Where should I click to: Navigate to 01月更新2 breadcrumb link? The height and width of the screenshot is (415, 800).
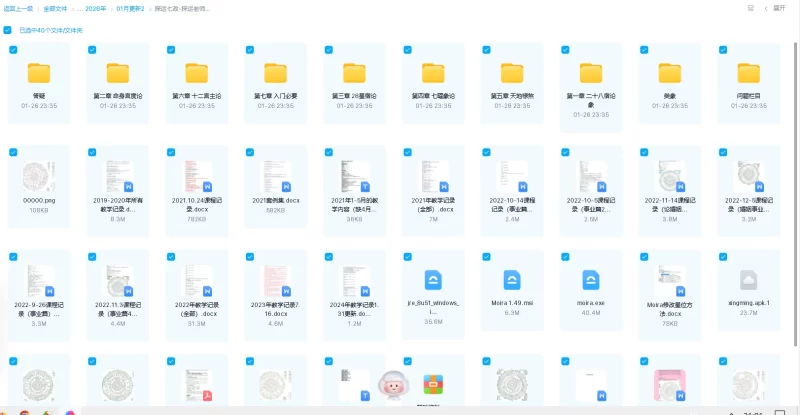pyautogui.click(x=131, y=7)
